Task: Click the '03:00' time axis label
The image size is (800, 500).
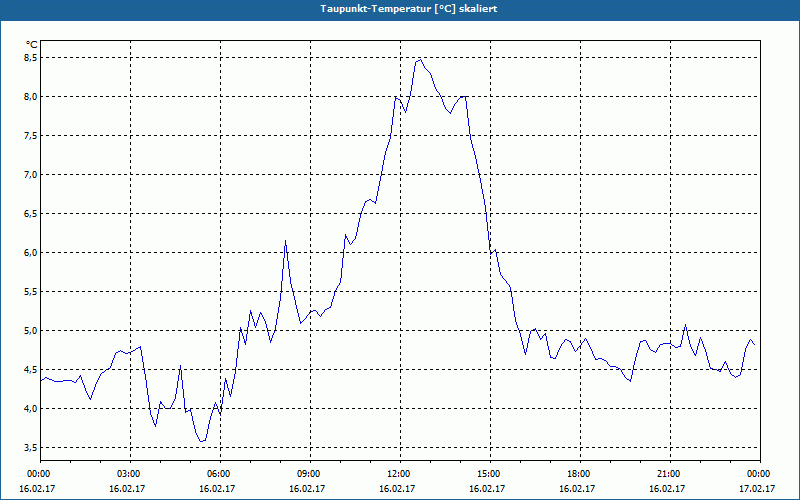Action: point(130,474)
